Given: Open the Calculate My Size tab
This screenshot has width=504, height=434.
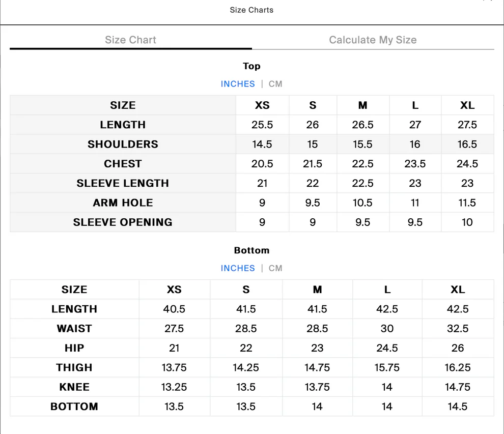Looking at the screenshot, I should [373, 40].
